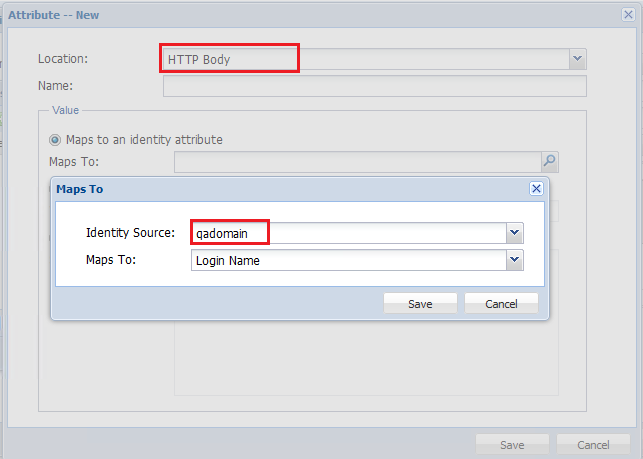The height and width of the screenshot is (459, 643).
Task: Save the Maps To dialog selection
Action: pos(420,304)
